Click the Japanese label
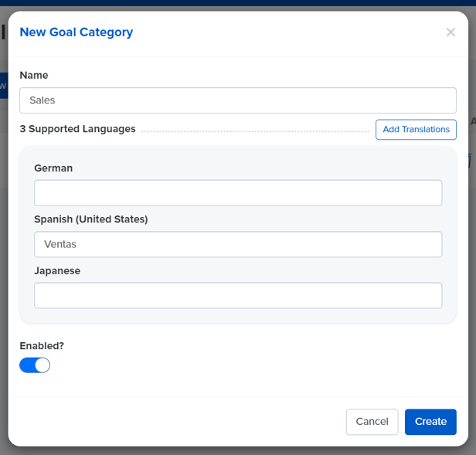 click(x=57, y=270)
